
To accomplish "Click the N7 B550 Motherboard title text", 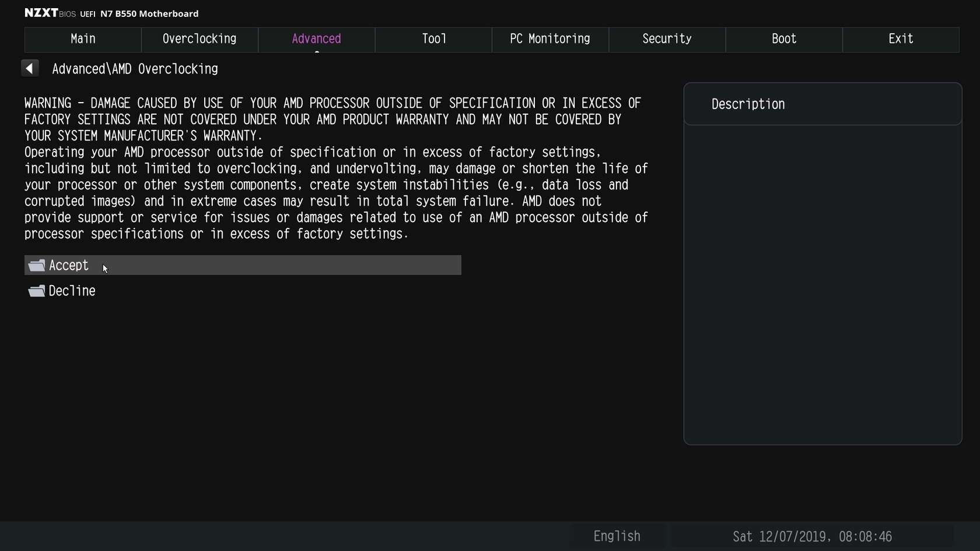I will coord(149,13).
